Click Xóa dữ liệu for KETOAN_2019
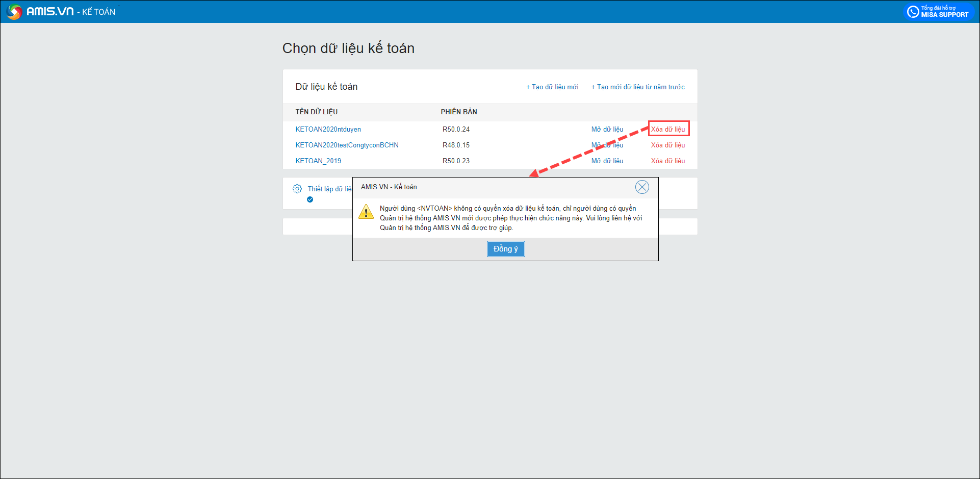 point(668,161)
